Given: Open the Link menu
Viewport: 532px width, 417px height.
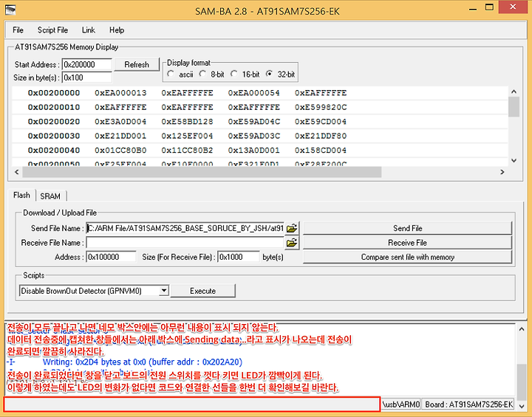Looking at the screenshot, I should coord(89,30).
